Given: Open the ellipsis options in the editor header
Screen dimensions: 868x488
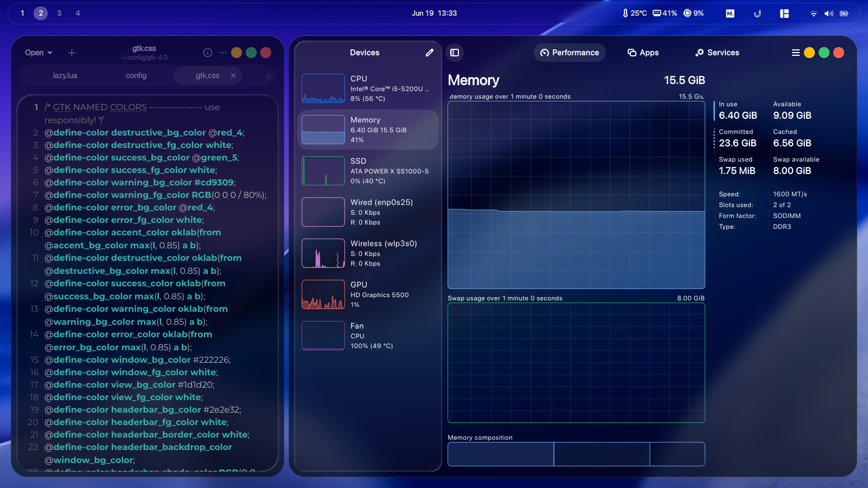Looking at the screenshot, I should (x=222, y=53).
